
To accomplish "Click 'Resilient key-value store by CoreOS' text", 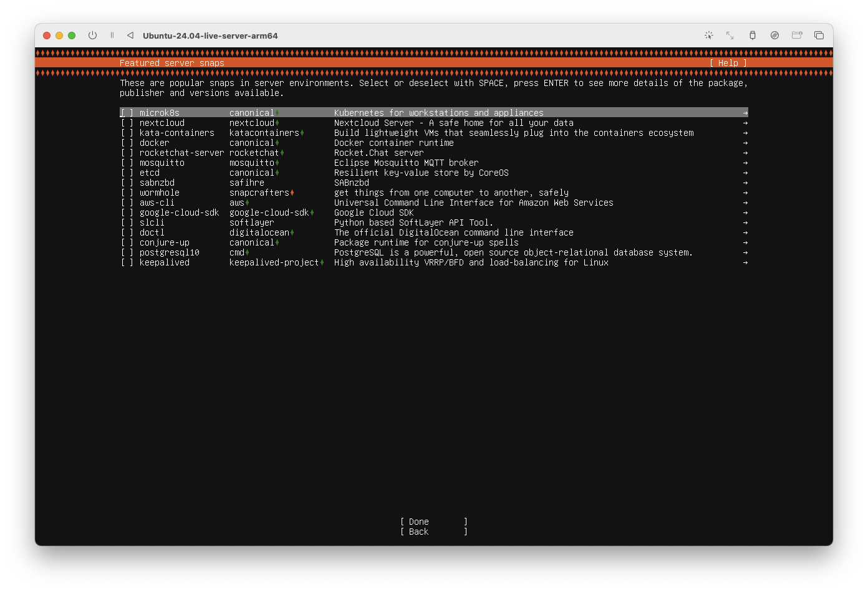I will [422, 173].
